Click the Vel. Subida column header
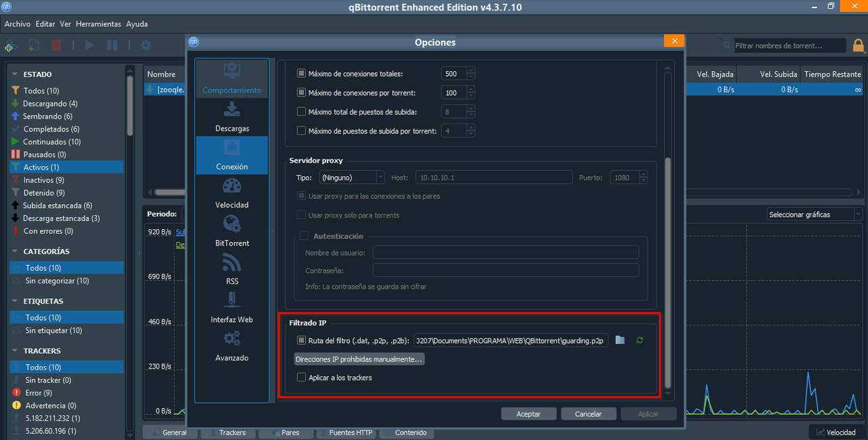Screen dimensions: 868x440 tap(768, 74)
